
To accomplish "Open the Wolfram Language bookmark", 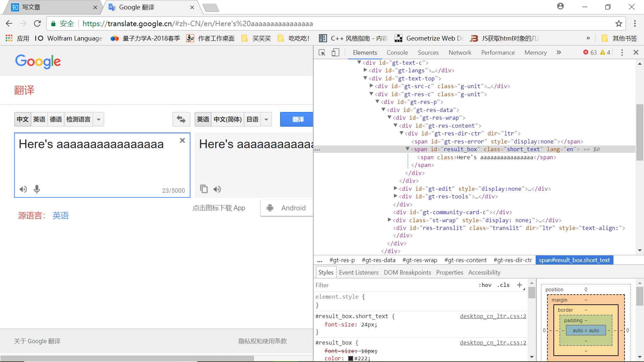I will pos(69,38).
